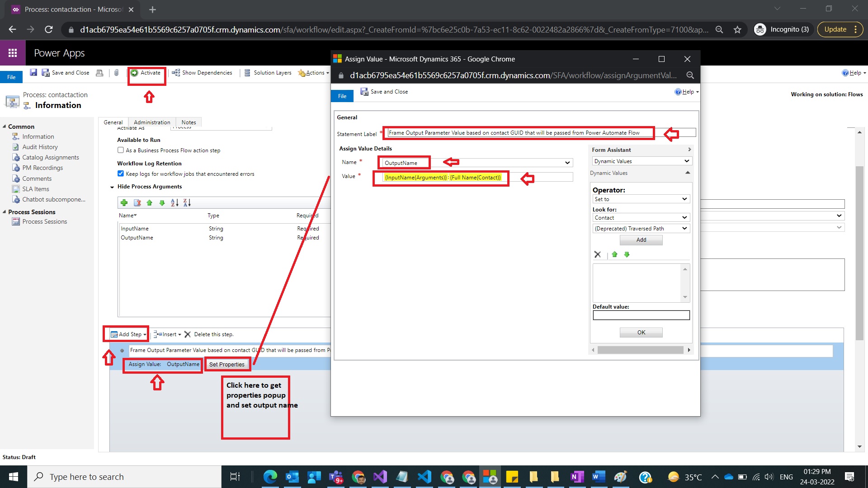Enable 'As a Business Process Flow action step'
The height and width of the screenshot is (488, 868).
(121, 150)
